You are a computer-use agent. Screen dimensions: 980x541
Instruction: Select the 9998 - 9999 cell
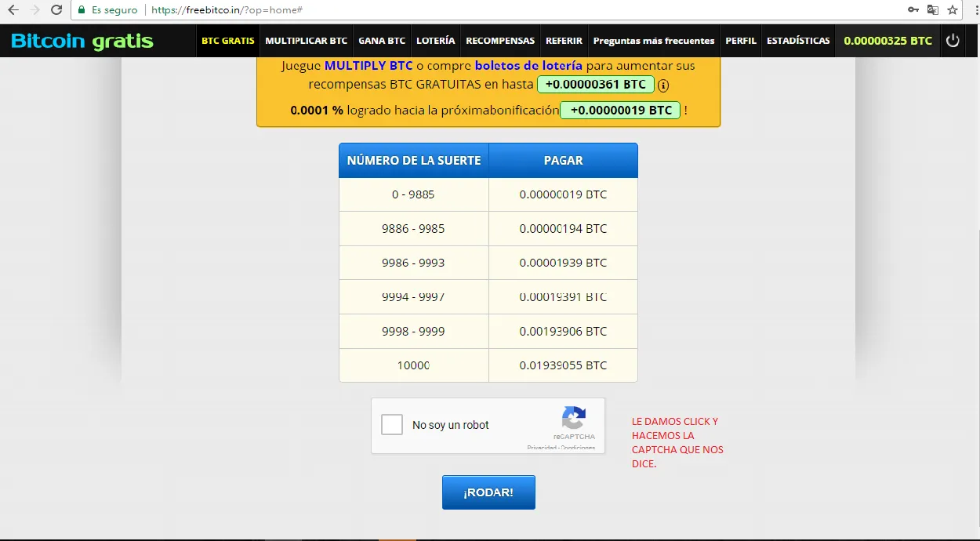(414, 331)
